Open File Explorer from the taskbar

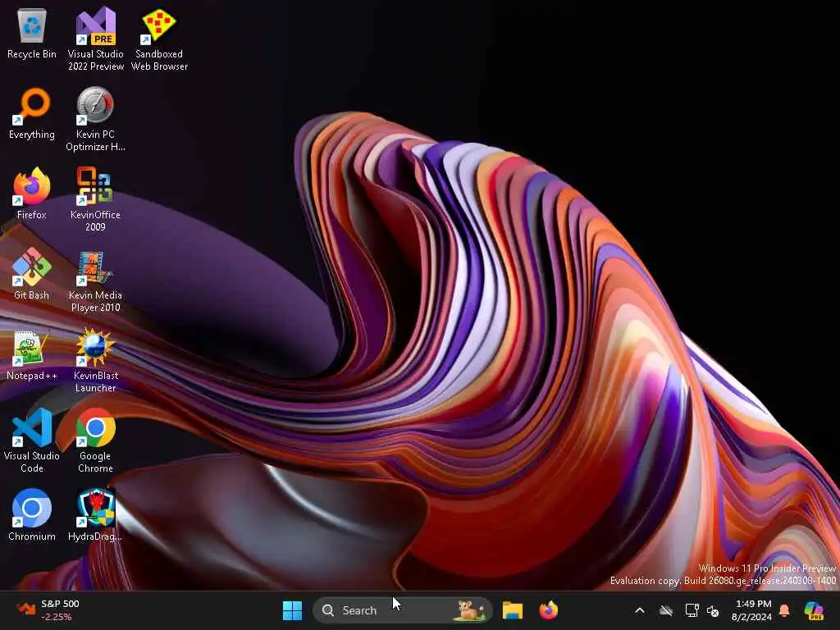[x=512, y=610]
